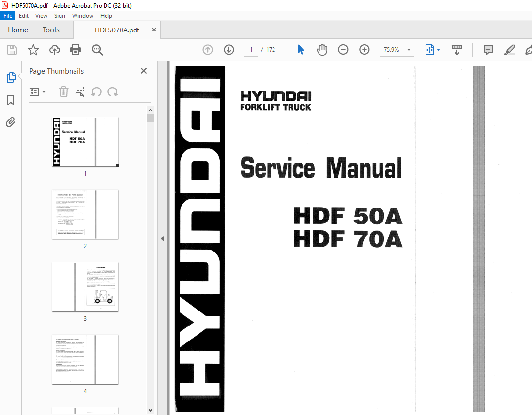The height and width of the screenshot is (415, 532).
Task: Add a sticky note comment
Action: 488,50
